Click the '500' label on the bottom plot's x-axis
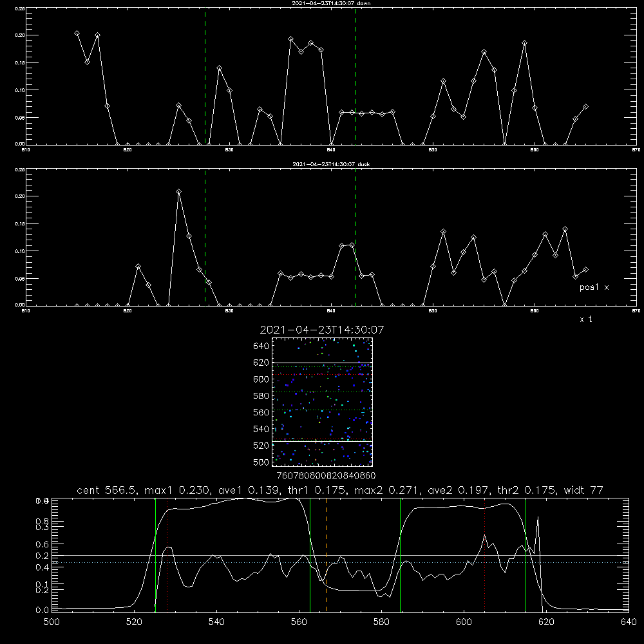The height and width of the screenshot is (644, 644). click(52, 622)
